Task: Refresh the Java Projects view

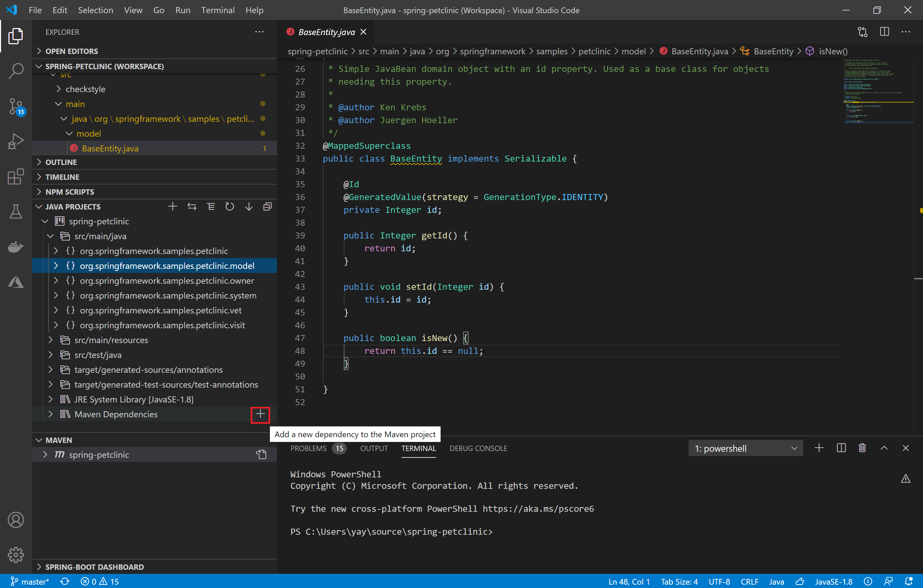Action: [230, 206]
